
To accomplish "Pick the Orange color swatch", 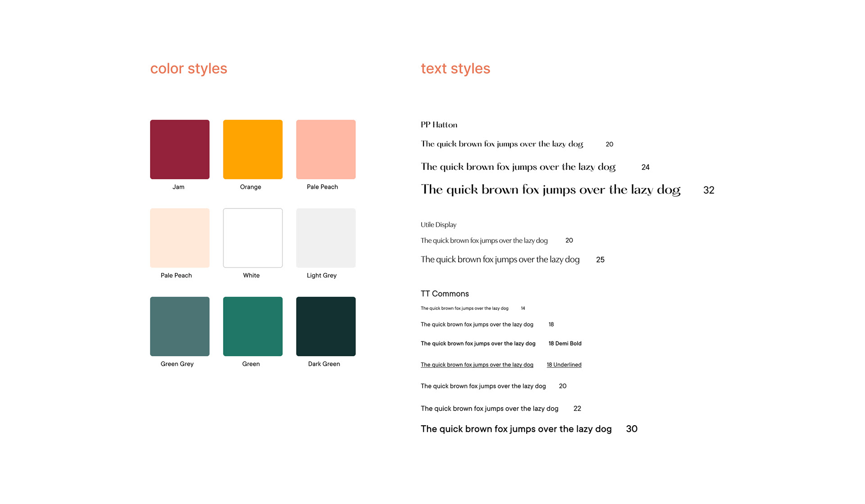I will click(253, 150).
